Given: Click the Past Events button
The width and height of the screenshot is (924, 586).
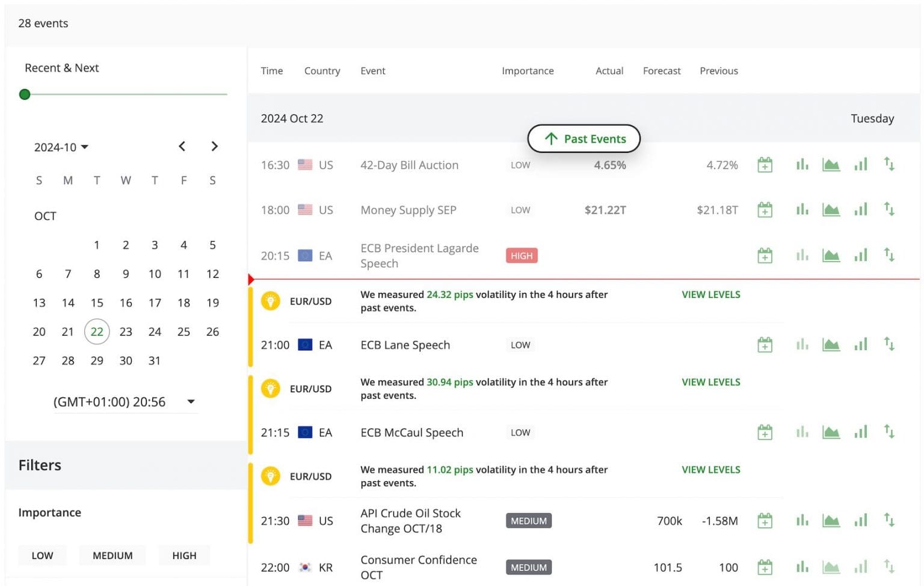Looking at the screenshot, I should click(x=584, y=139).
